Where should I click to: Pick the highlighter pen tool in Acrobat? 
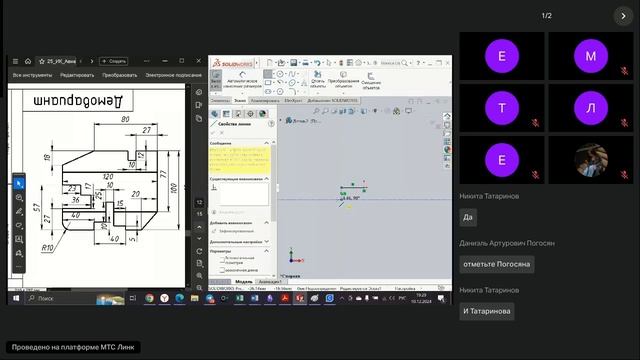pyautogui.click(x=19, y=212)
